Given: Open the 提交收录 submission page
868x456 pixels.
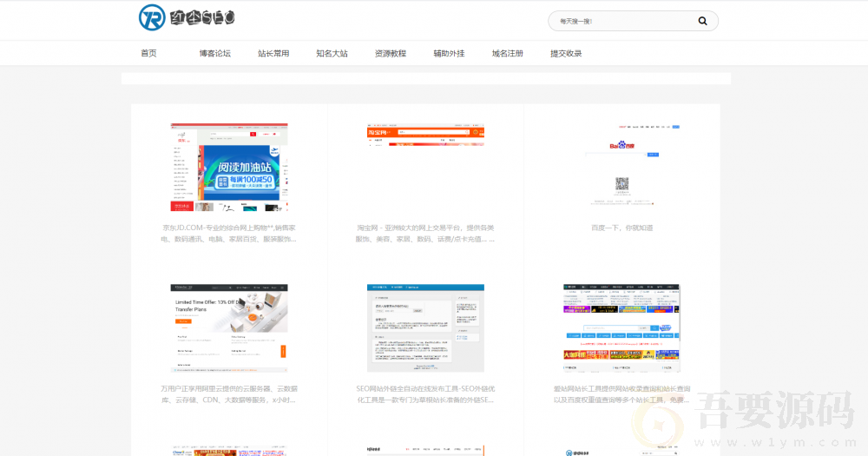Looking at the screenshot, I should (x=566, y=53).
